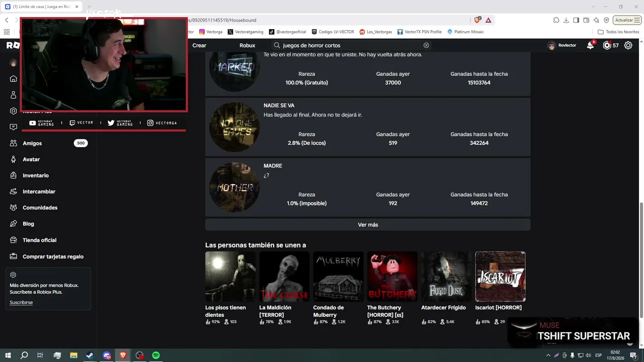Click the Comunidades icon in the sidebar
The height and width of the screenshot is (362, 644).
pos(14,208)
